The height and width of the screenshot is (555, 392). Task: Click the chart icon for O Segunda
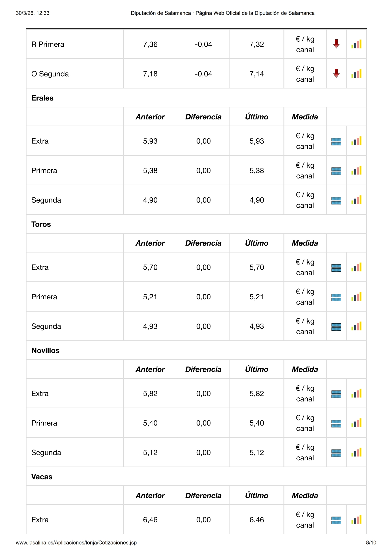pyautogui.click(x=356, y=74)
